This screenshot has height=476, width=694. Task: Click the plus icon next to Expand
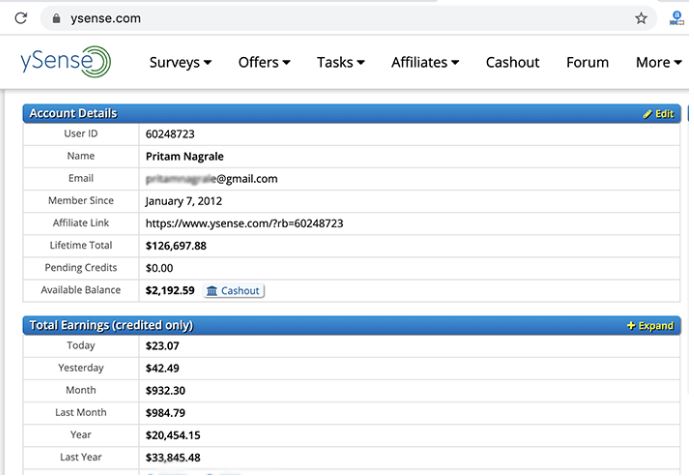[x=630, y=326]
